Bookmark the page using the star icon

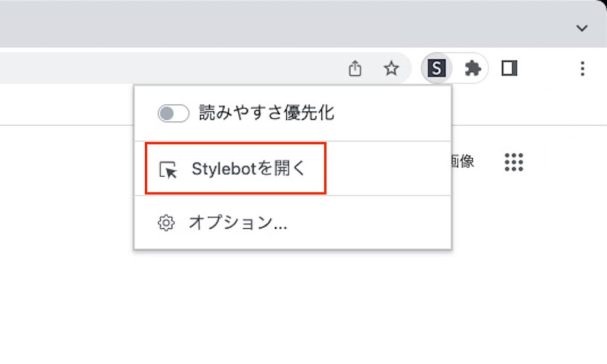392,68
